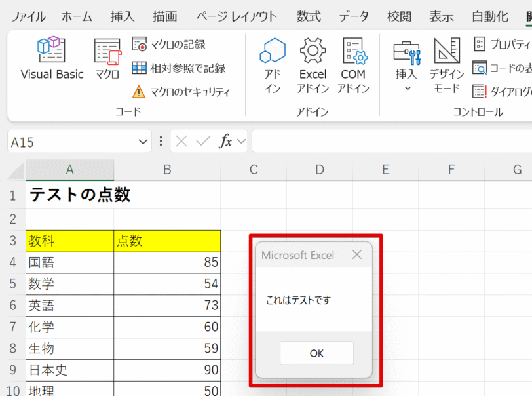The height and width of the screenshot is (396, 532).
Task: Click the column B header
Action: 167,170
